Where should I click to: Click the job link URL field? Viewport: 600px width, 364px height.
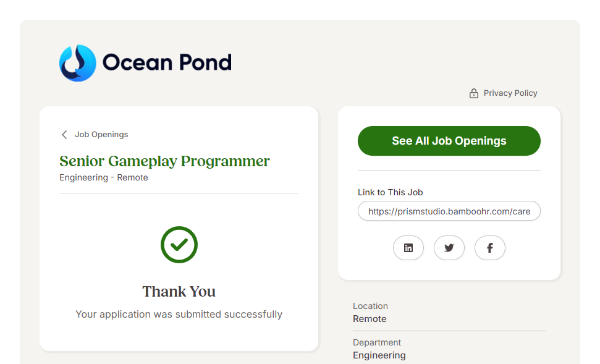click(449, 211)
